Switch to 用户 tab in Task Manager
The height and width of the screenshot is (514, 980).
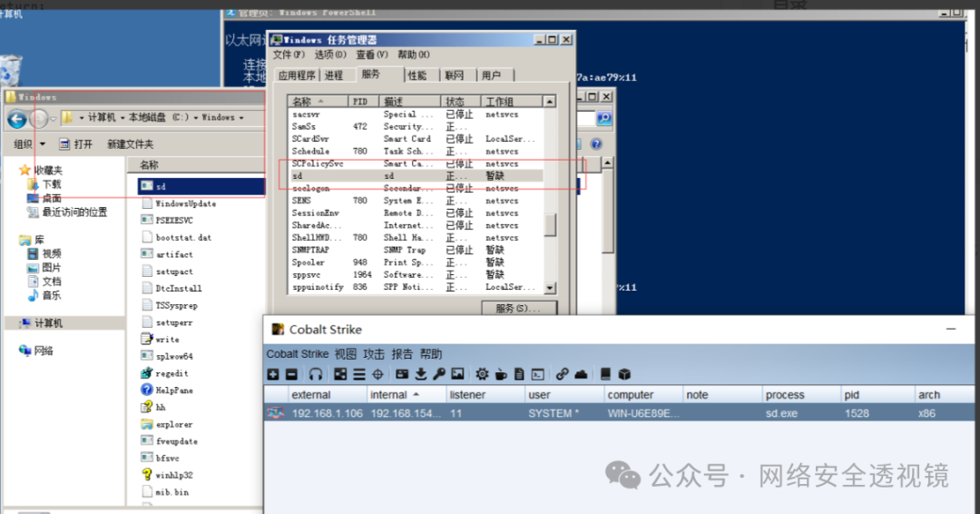pos(491,75)
